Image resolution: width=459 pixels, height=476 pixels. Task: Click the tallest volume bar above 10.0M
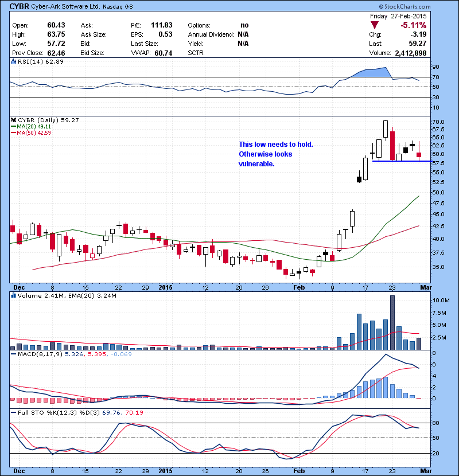392,322
